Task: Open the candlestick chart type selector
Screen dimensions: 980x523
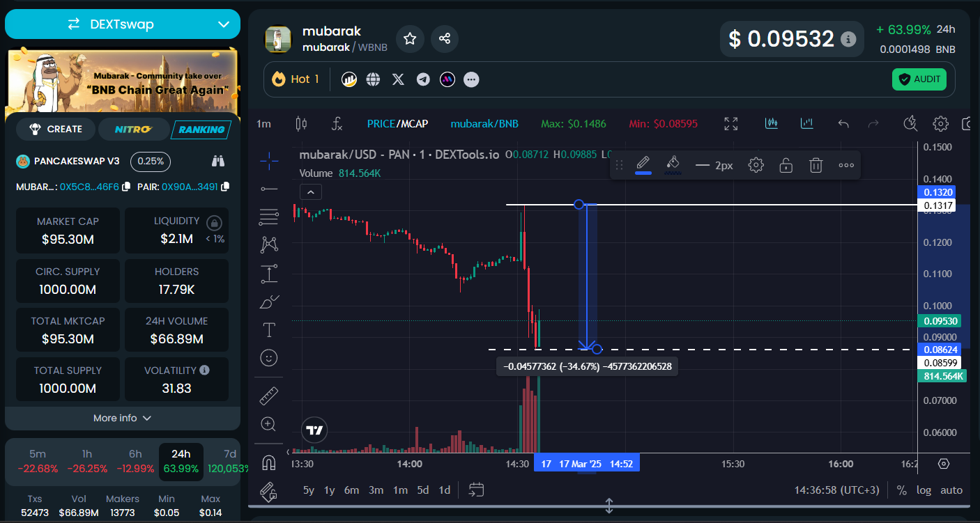Action: pos(301,124)
